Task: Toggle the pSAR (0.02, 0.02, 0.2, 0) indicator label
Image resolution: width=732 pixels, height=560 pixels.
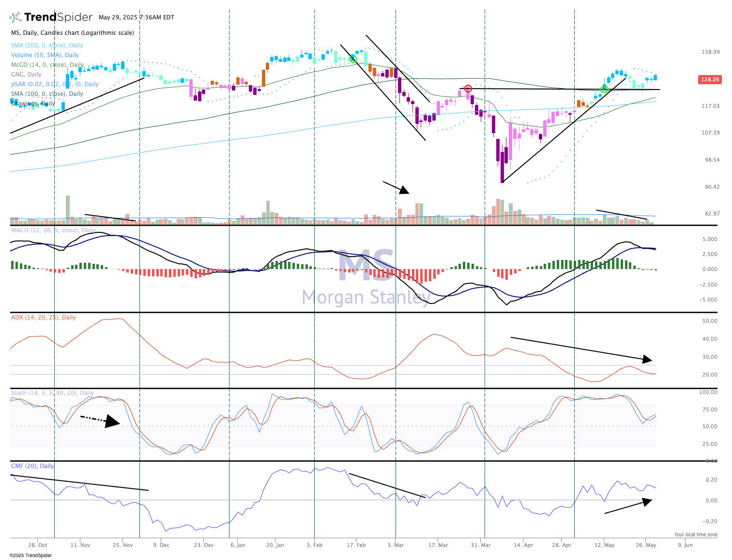Action: pyautogui.click(x=55, y=84)
